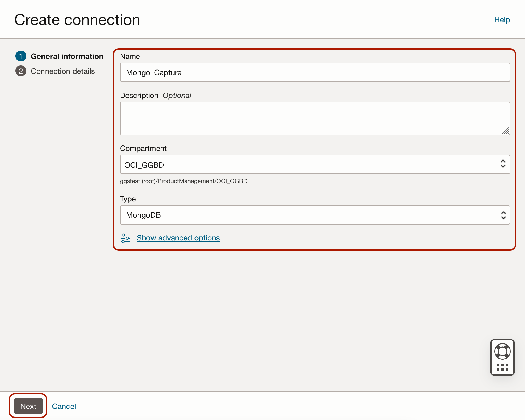Viewport: 525px width, 420px height.
Task: Open the life ring support widget
Action: [x=502, y=351]
